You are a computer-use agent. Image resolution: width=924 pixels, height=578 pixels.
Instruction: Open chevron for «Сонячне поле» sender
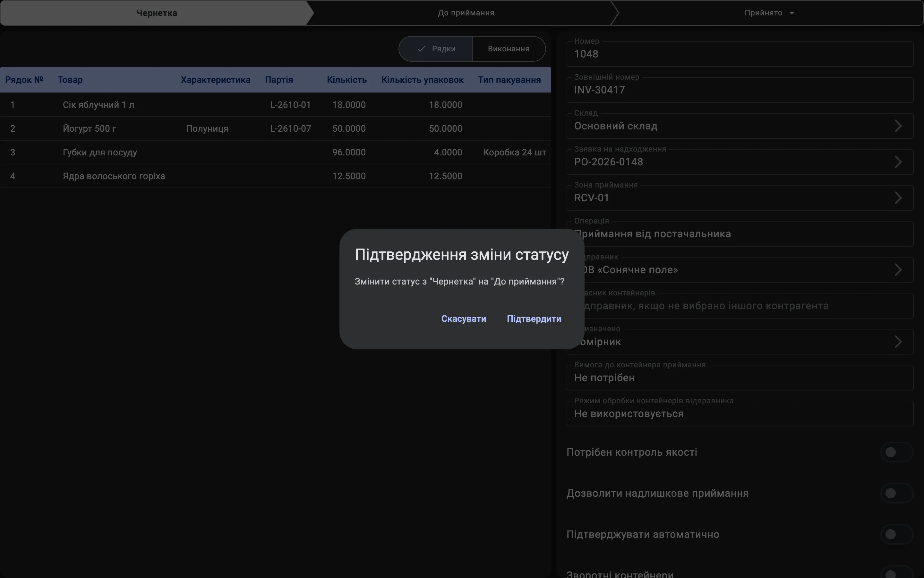pyautogui.click(x=898, y=270)
